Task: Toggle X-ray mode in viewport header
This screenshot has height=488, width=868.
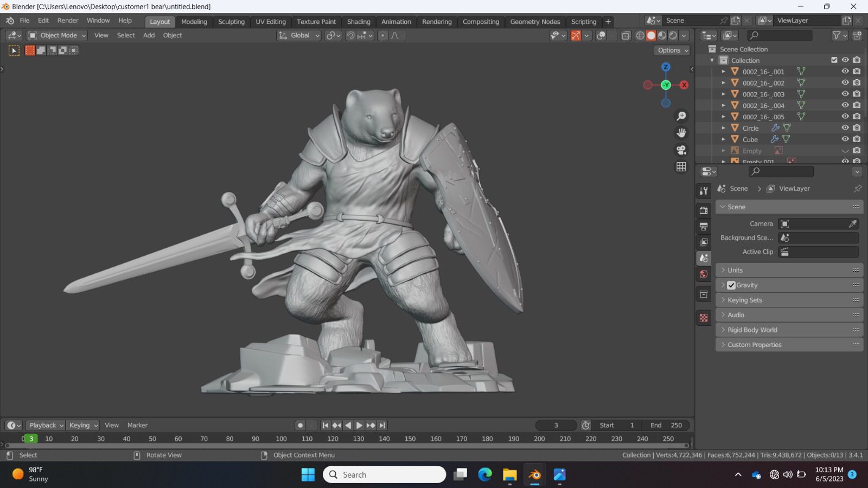Action: (626, 35)
